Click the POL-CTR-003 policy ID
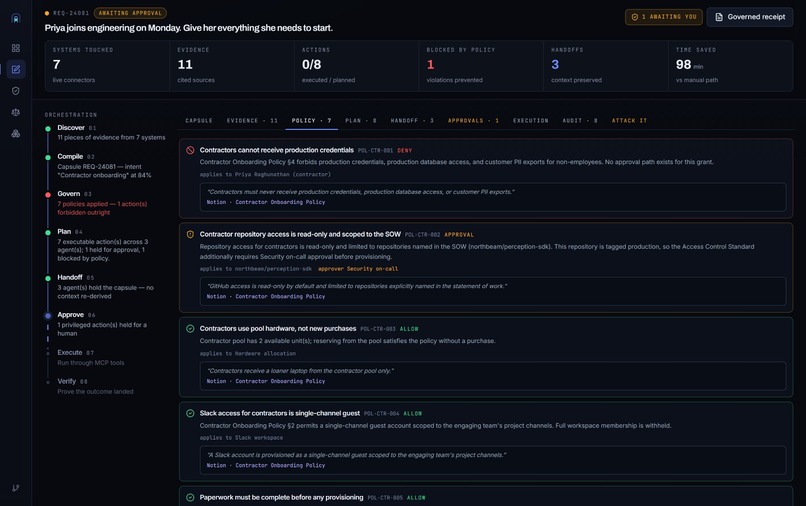The height and width of the screenshot is (506, 806). pos(378,329)
